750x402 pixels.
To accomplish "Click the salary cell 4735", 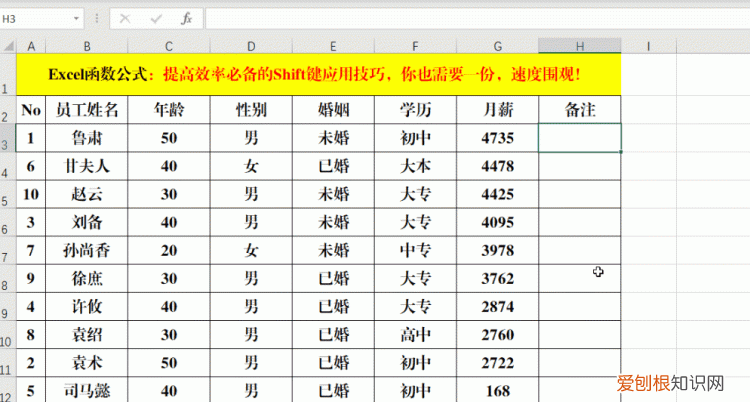I will pyautogui.click(x=497, y=138).
